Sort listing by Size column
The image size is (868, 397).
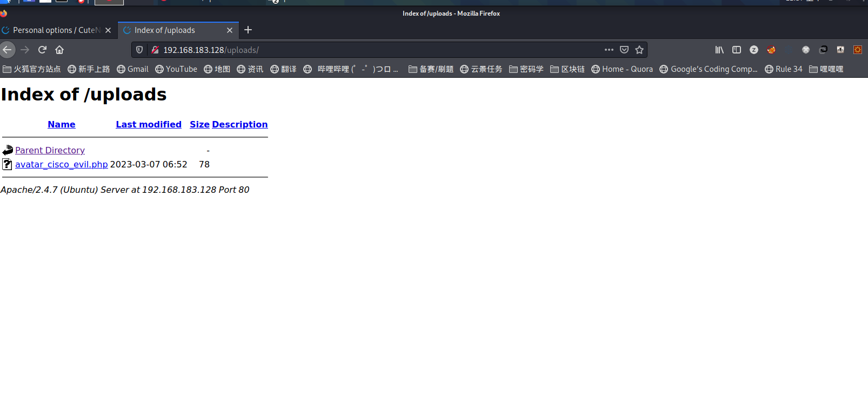[x=199, y=124]
